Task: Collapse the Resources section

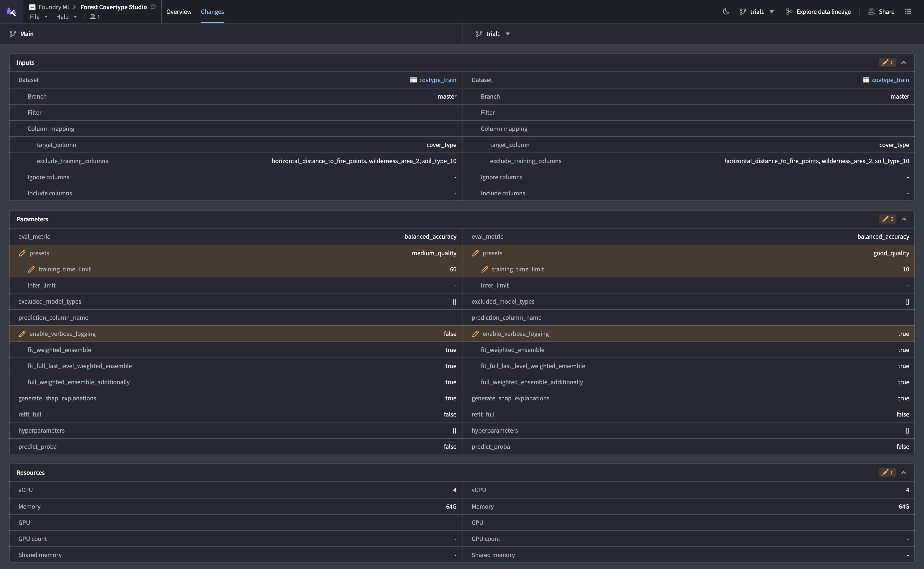Action: [904, 472]
